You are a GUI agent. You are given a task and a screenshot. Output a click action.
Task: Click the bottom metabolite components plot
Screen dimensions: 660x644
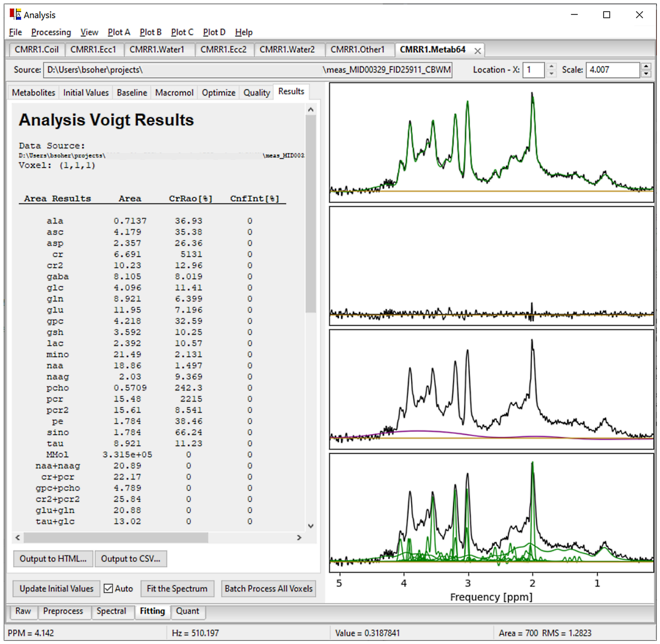491,513
